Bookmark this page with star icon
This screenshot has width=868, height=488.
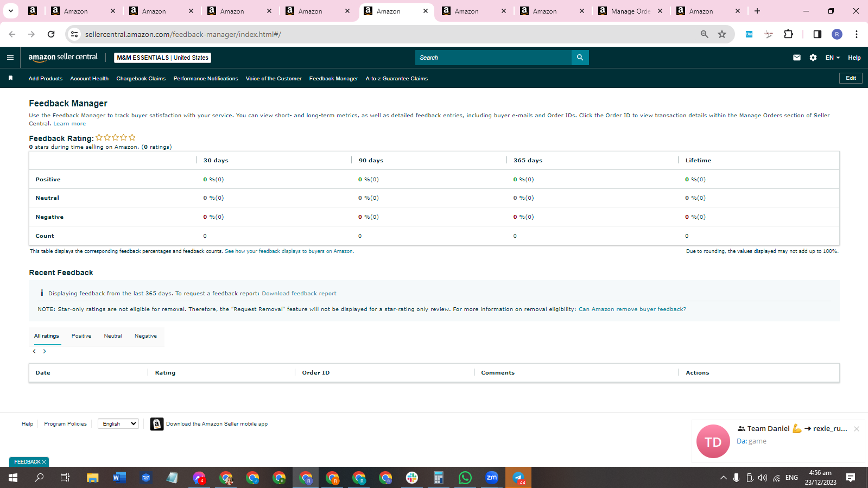[x=722, y=34]
